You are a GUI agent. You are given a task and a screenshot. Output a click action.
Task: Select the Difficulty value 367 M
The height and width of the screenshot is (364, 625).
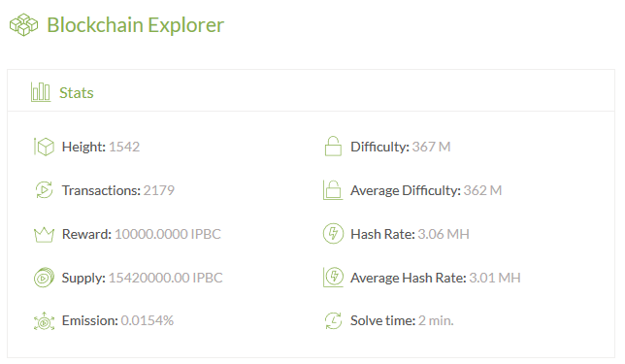[x=431, y=147]
